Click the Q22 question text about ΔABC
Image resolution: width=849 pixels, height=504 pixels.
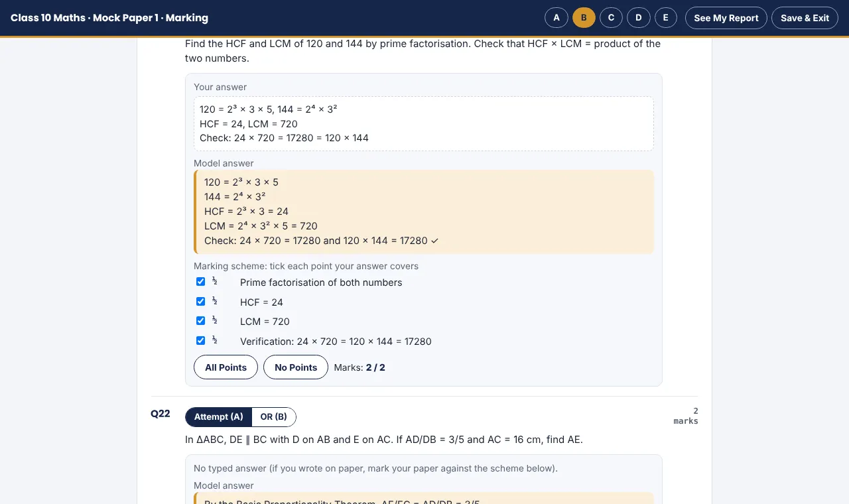(384, 440)
